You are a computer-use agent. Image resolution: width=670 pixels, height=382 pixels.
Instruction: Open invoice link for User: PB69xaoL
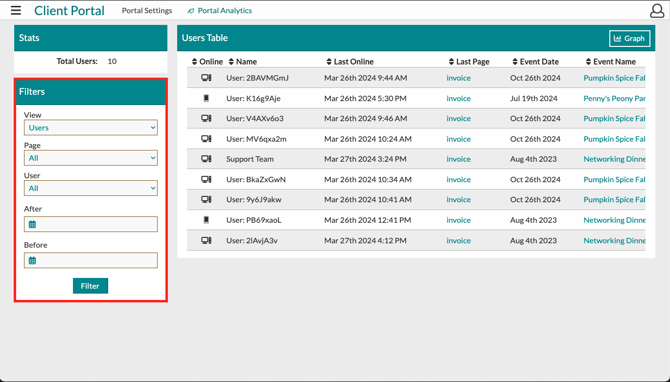coord(458,220)
